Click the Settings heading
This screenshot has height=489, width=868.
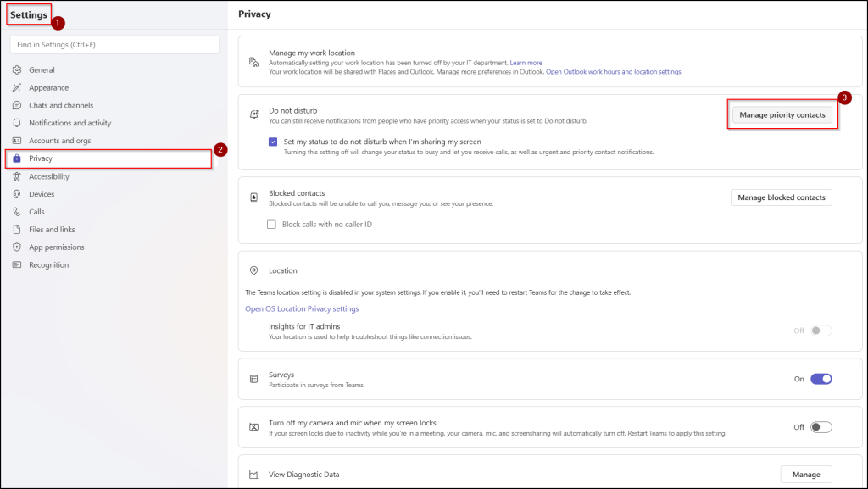(x=29, y=15)
